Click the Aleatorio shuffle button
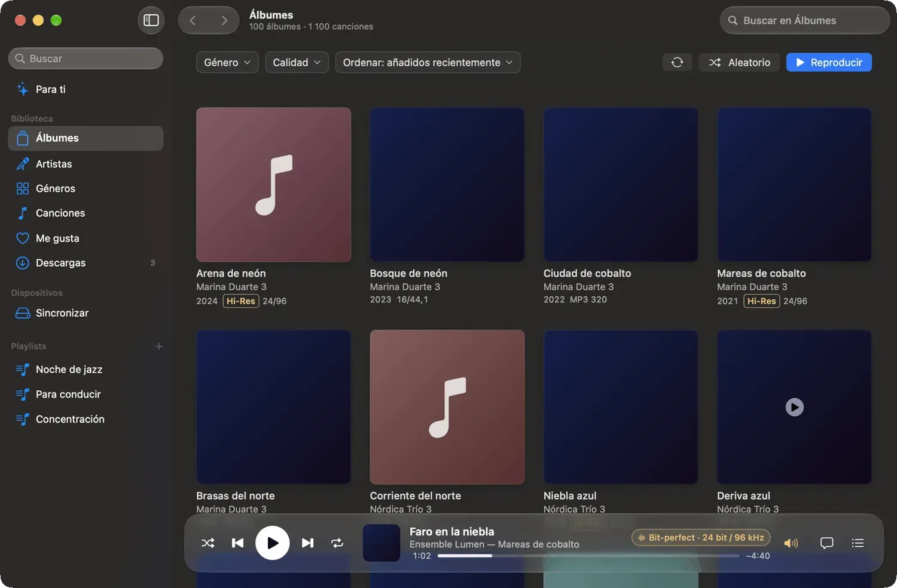The image size is (897, 588). coord(739,62)
